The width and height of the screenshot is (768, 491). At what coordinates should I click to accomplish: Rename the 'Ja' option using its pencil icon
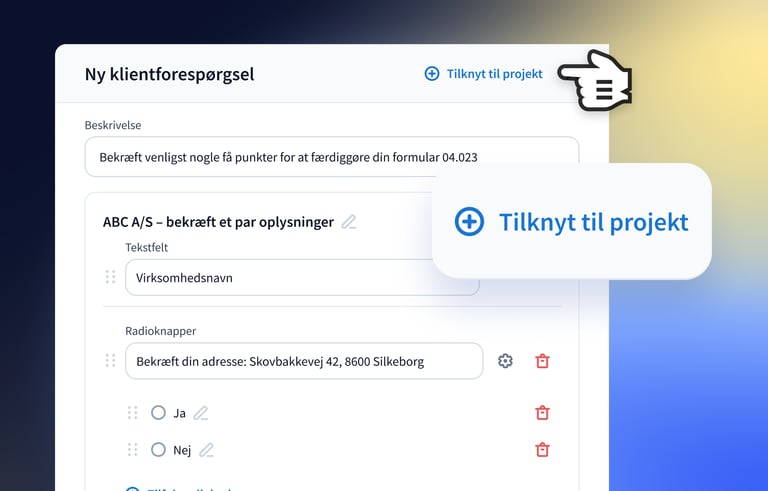[x=201, y=413]
